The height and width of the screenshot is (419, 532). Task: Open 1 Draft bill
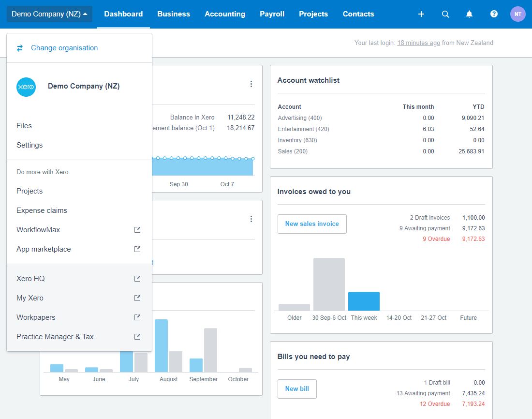[x=437, y=383]
